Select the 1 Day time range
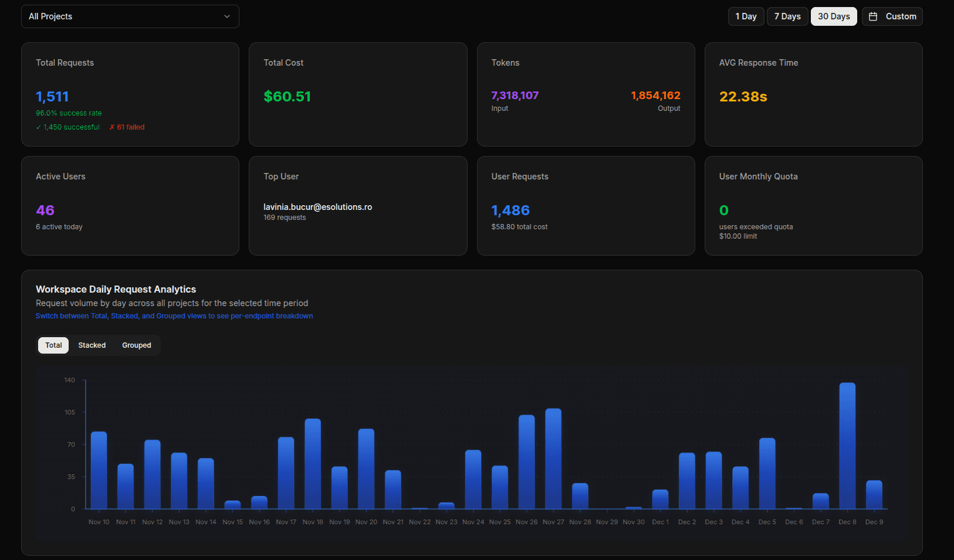 click(746, 16)
